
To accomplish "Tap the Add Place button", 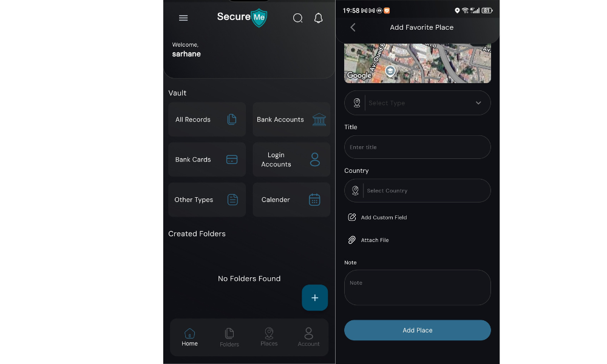I will [418, 331].
